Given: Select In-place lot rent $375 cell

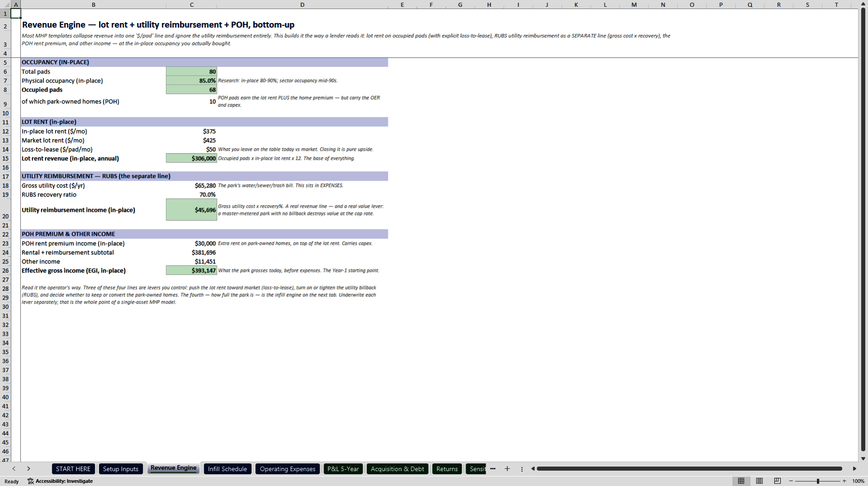Looking at the screenshot, I should [x=192, y=131].
